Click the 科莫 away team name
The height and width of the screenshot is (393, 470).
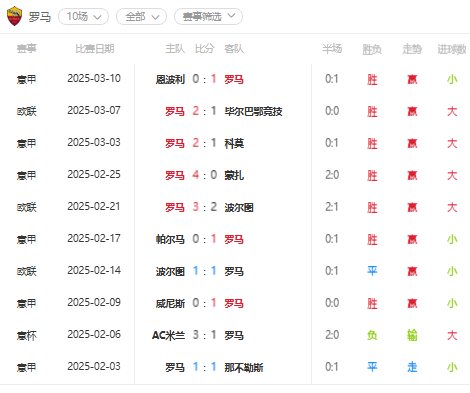click(x=234, y=143)
